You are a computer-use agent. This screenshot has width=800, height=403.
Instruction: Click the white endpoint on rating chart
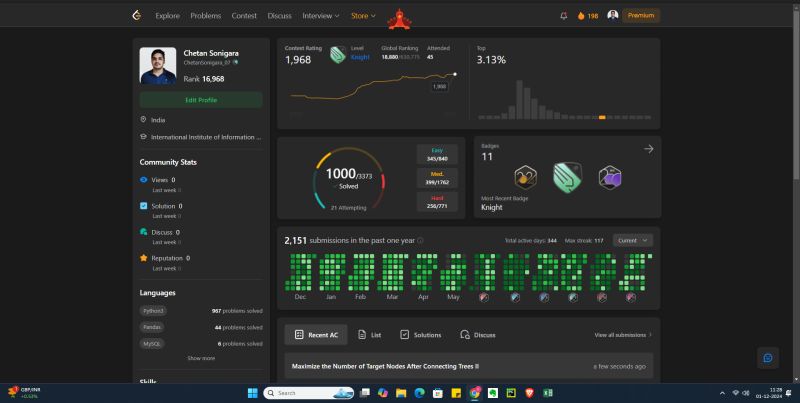click(455, 74)
